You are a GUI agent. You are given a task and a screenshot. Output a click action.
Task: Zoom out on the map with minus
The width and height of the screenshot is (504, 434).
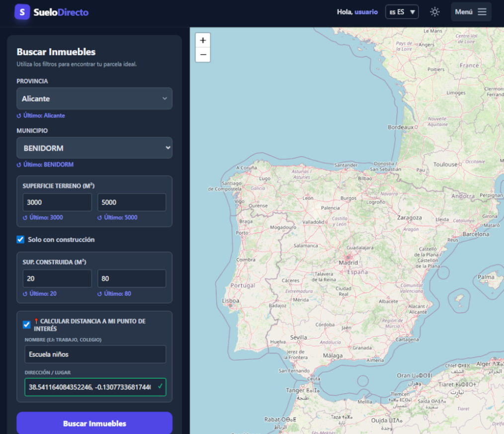pyautogui.click(x=203, y=55)
